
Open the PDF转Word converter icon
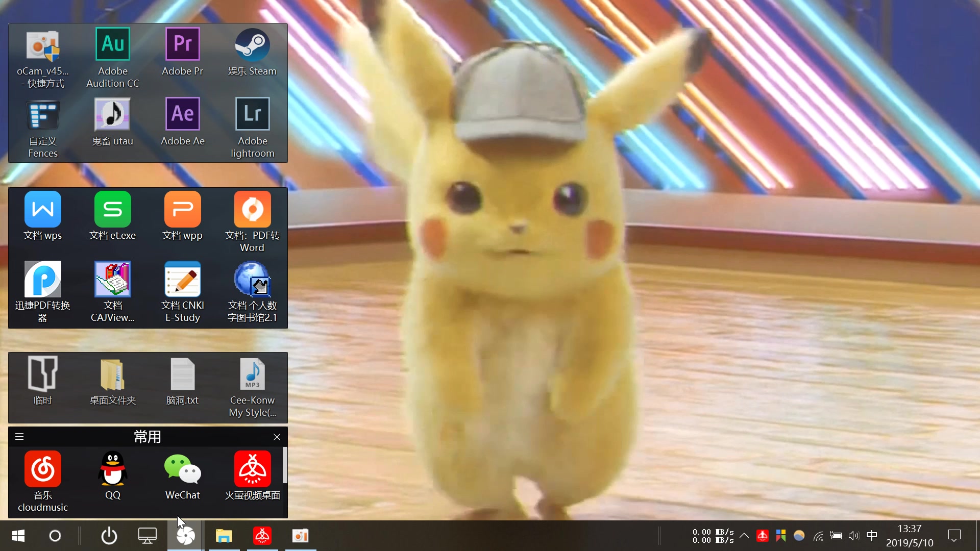(x=252, y=210)
